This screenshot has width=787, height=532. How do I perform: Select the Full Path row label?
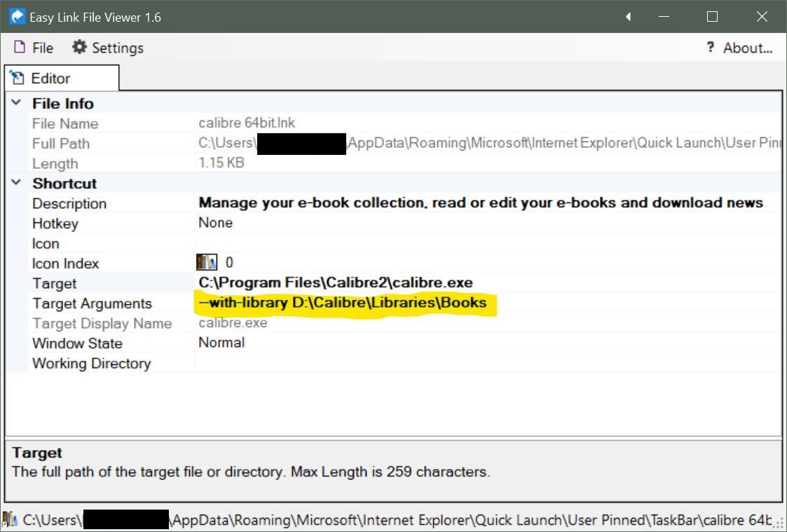coord(61,144)
